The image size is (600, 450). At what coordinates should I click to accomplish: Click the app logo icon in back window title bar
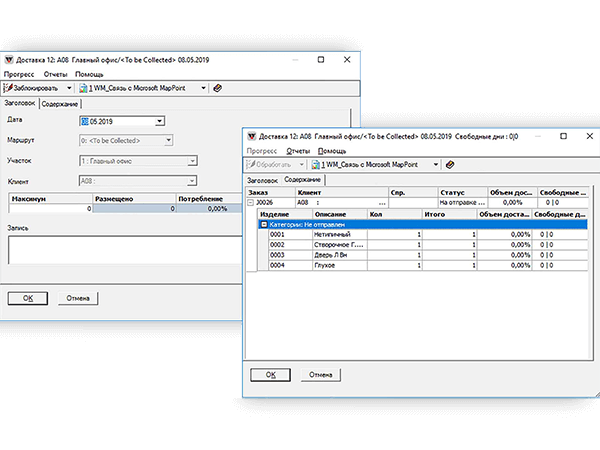tap(9, 59)
